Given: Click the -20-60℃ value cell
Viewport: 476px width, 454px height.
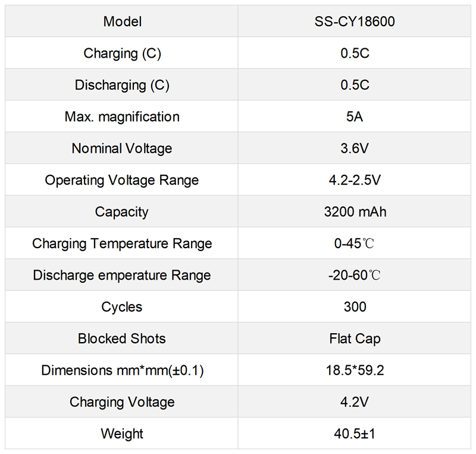Looking at the screenshot, I should click(x=355, y=275).
